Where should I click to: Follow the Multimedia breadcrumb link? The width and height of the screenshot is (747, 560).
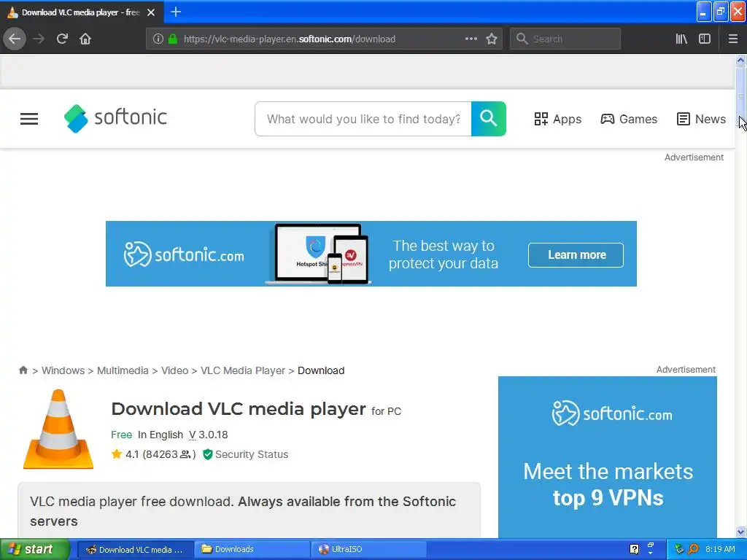point(123,370)
